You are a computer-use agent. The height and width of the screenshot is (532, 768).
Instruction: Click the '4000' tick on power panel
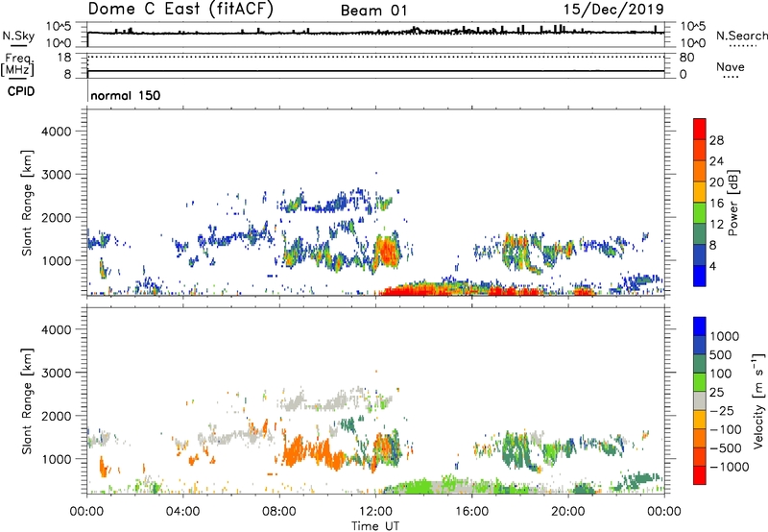[x=56, y=132]
